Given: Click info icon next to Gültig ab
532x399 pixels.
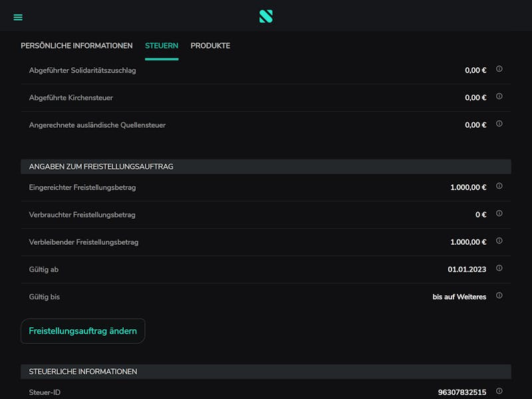Looking at the screenshot, I should pyautogui.click(x=499, y=268).
